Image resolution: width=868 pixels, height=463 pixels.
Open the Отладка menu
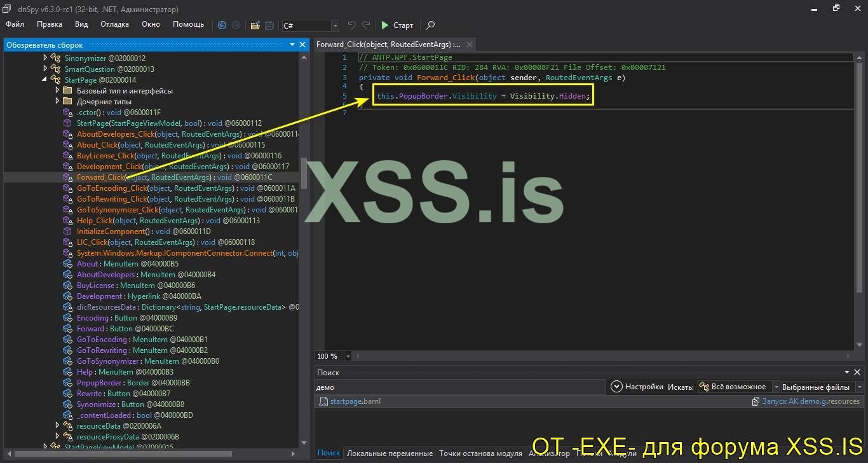pos(114,24)
